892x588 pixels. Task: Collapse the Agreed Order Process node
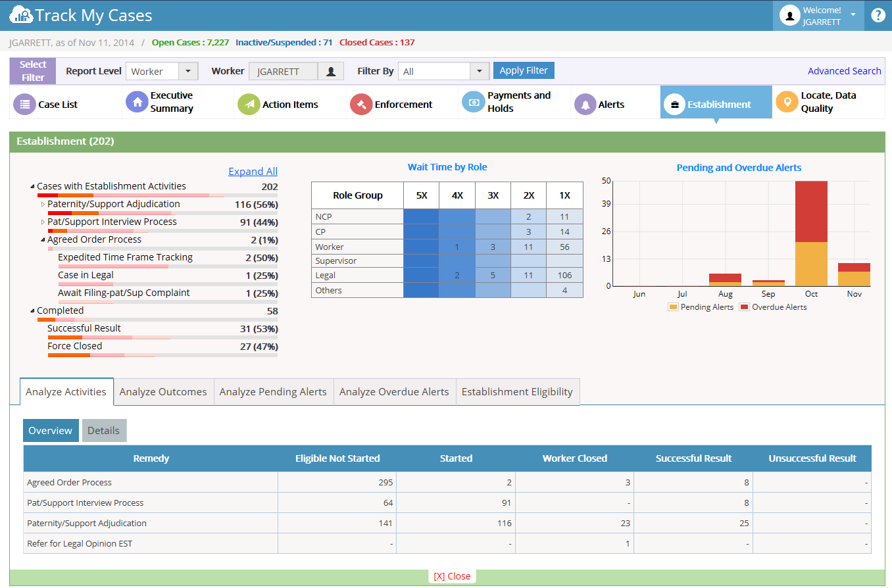[43, 240]
